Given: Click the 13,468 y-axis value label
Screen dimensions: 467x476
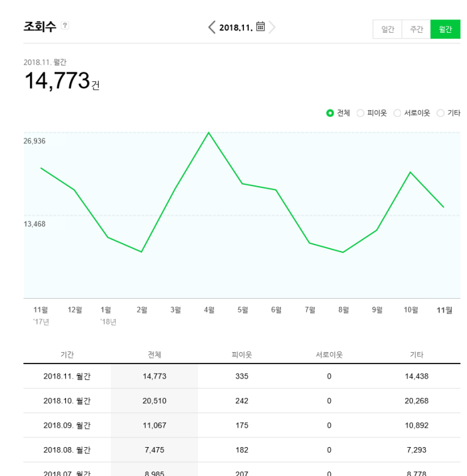Looking at the screenshot, I should pyautogui.click(x=35, y=224).
